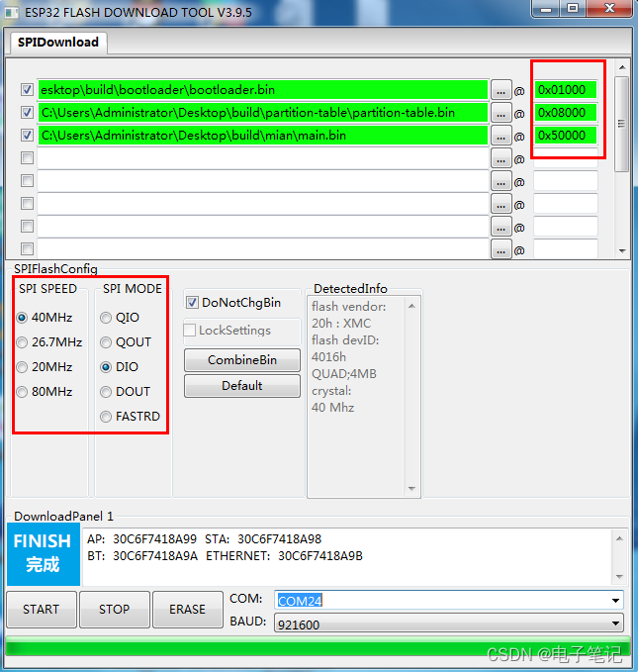Screen dimensions: 638x672
Task: Click the ETHERNET MAC address 30C6F7418A9B
Action: click(x=320, y=556)
